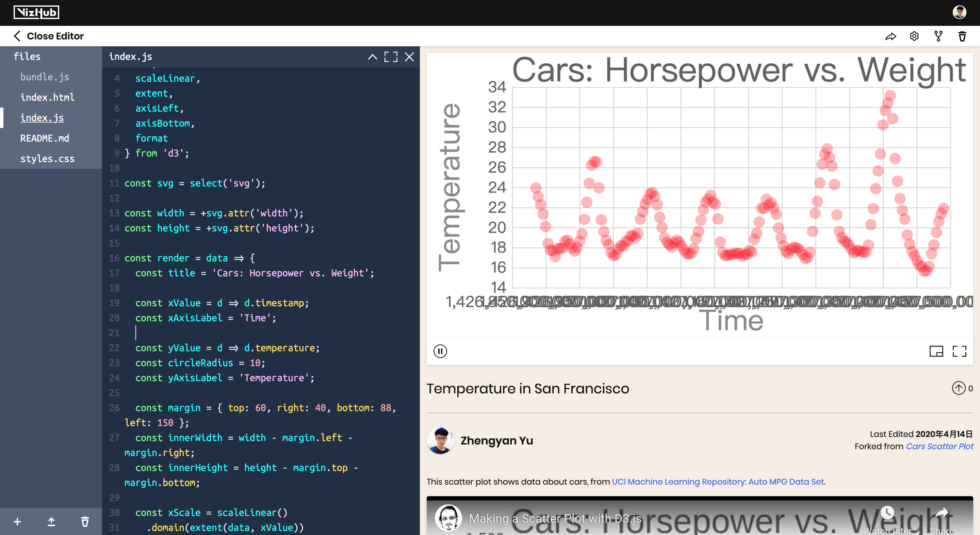Upvote the visualization with arrow-up icon
980x535 pixels.
coord(958,388)
